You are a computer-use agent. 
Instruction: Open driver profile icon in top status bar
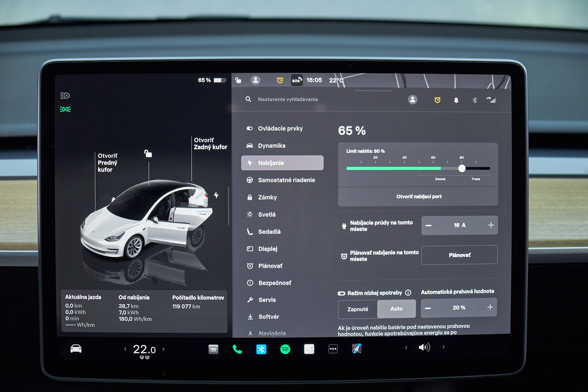click(x=256, y=80)
